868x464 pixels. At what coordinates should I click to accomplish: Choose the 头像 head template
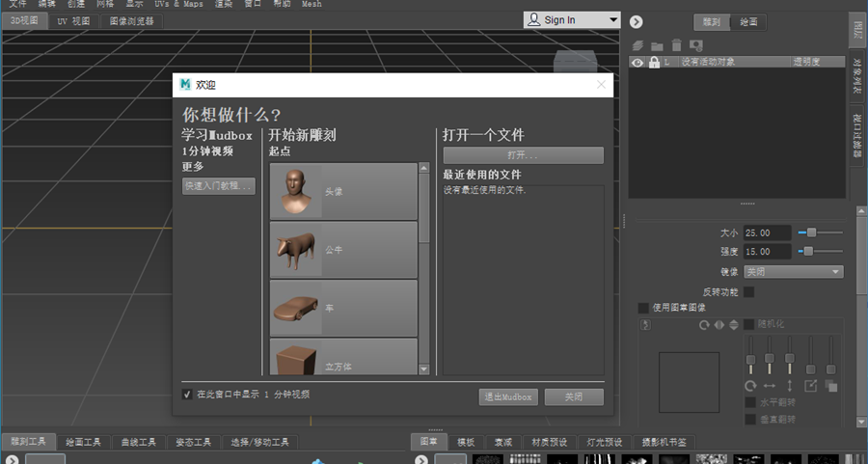pos(343,191)
